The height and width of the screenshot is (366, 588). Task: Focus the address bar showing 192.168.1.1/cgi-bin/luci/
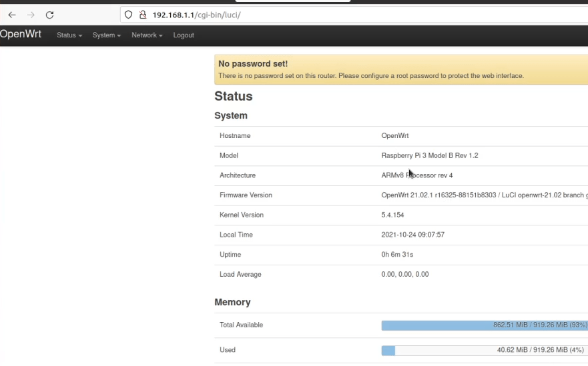pyautogui.click(x=354, y=15)
